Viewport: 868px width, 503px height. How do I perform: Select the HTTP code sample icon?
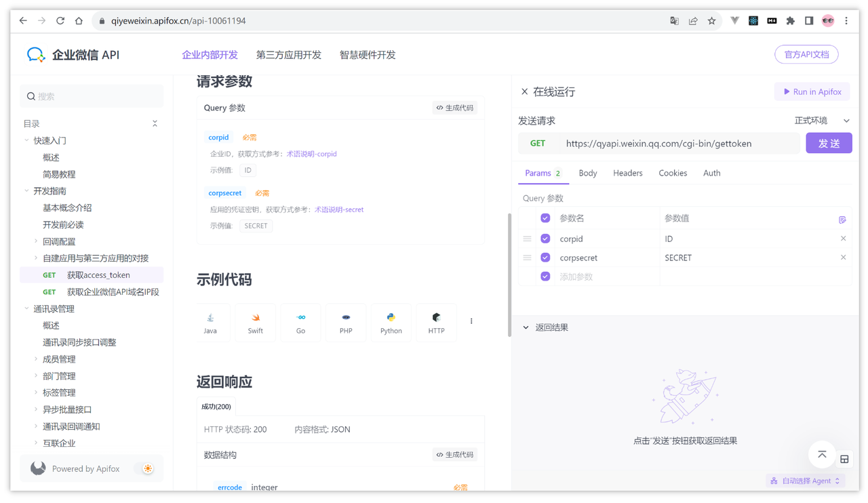(436, 323)
